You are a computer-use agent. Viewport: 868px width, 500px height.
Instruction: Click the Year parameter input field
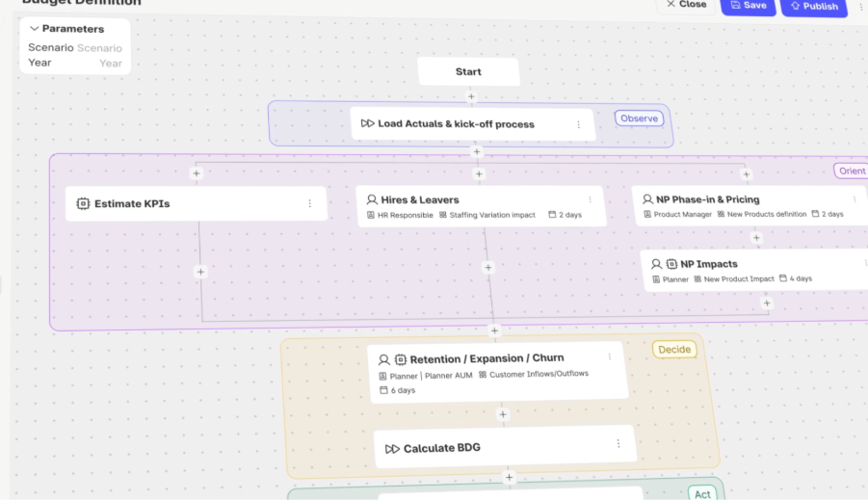111,64
